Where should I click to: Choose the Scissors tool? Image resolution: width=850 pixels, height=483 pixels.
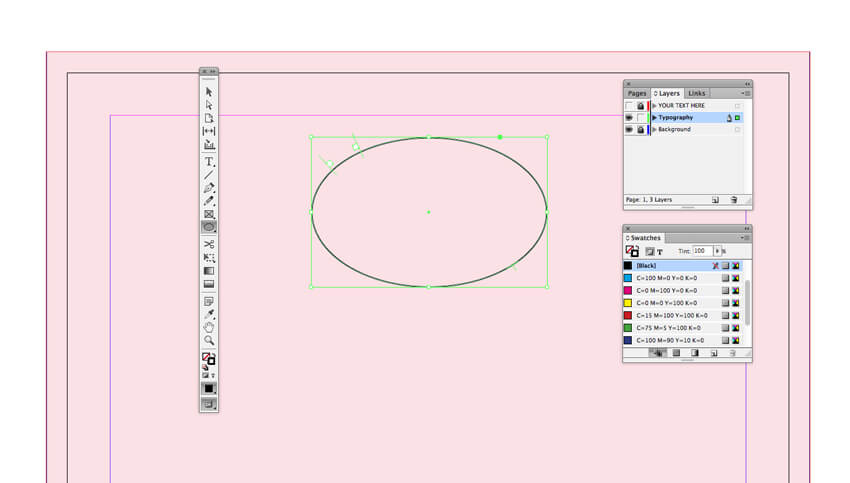[x=209, y=244]
